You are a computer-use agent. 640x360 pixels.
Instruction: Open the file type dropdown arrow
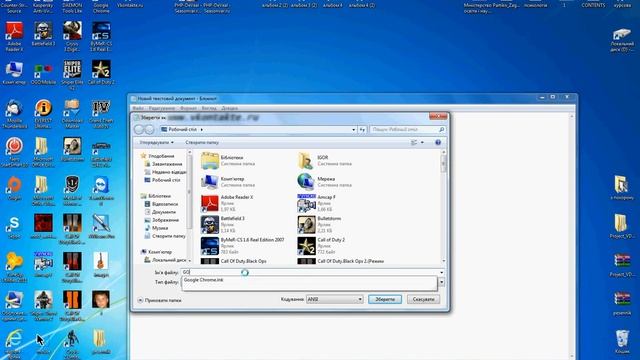441,282
